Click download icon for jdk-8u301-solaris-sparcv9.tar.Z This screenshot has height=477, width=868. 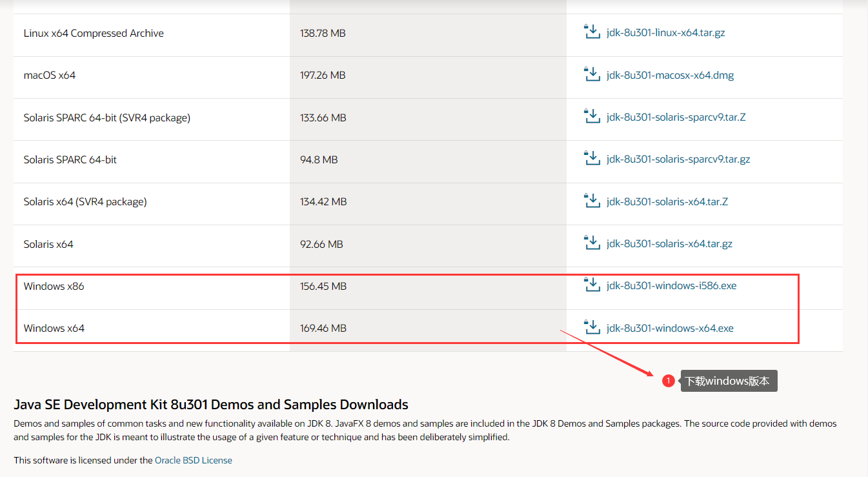coord(592,116)
